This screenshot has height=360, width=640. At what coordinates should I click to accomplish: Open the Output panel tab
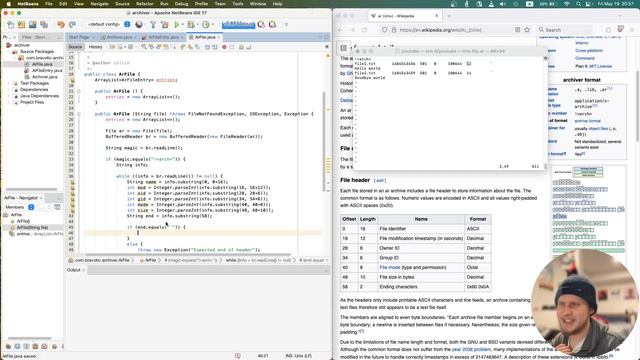[73, 270]
